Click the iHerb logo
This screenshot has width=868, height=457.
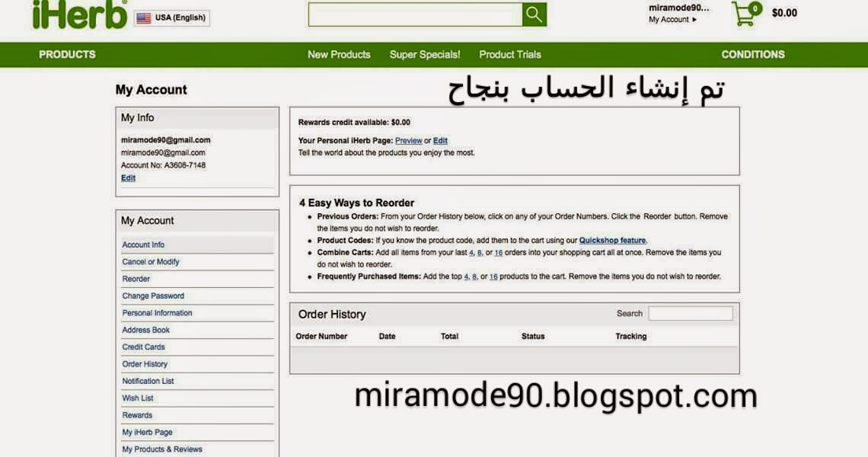point(80,14)
